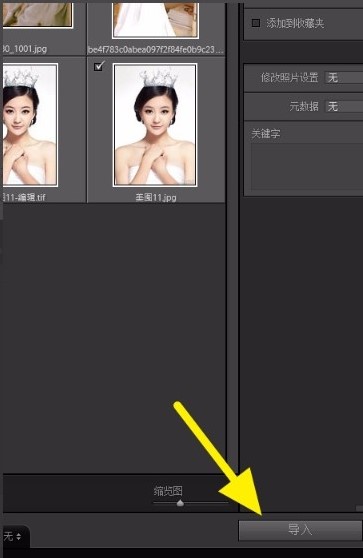Open the 元数据 dropdown

344,106
